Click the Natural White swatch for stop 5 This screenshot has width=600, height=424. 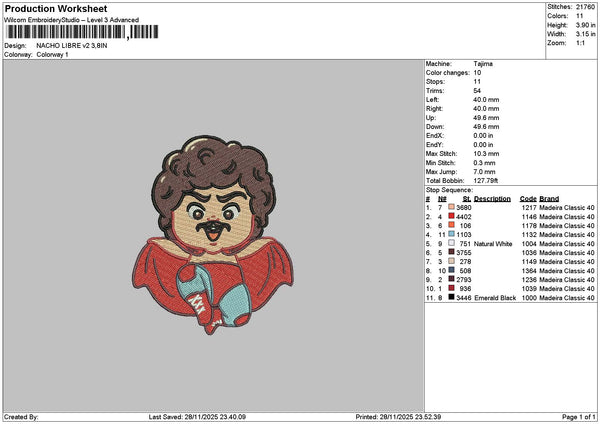tap(452, 243)
